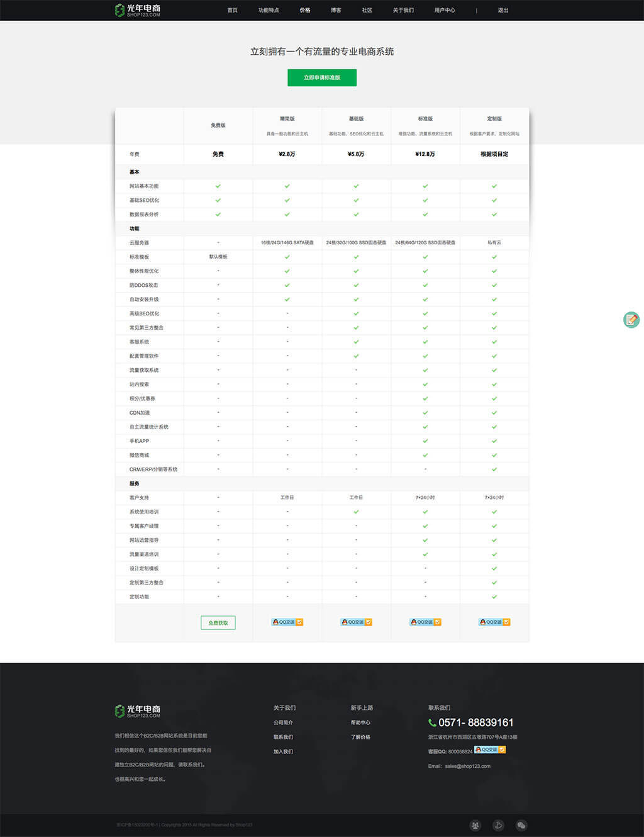Click the floating feedback note icon
The width and height of the screenshot is (644, 837).
631,320
